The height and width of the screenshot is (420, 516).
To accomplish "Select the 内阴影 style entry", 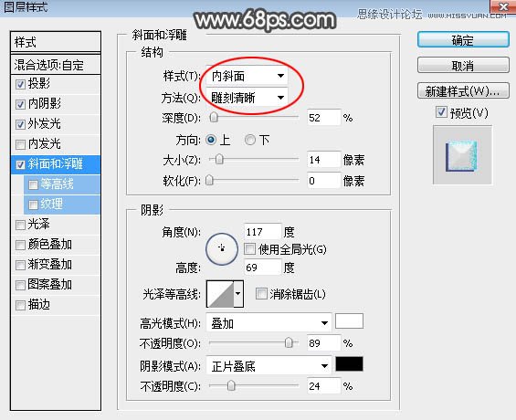I will tap(45, 103).
